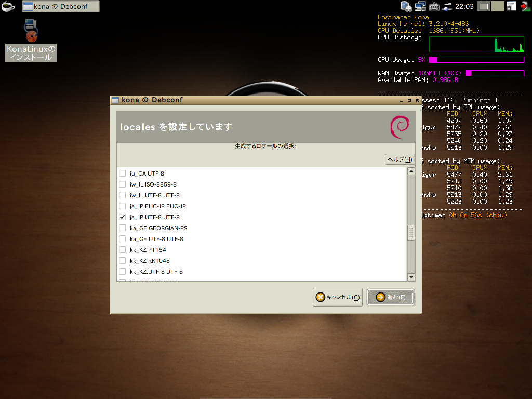
Task: Open the volume slider tray icon
Action: [447, 6]
